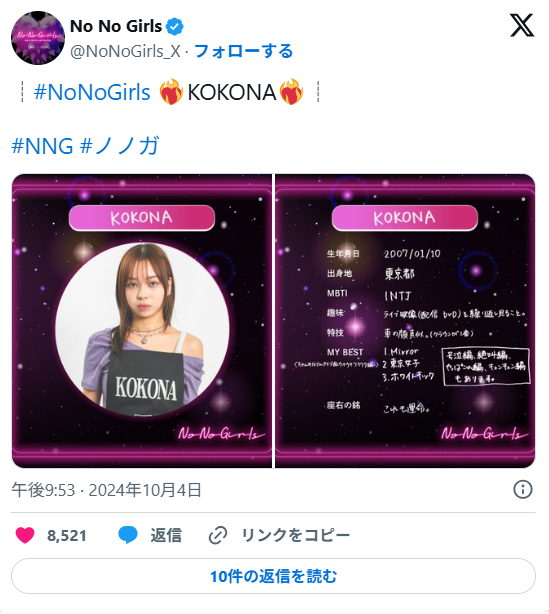This screenshot has height=614, width=549.
Task: Follow the account via フォローする
Action: click(x=243, y=51)
